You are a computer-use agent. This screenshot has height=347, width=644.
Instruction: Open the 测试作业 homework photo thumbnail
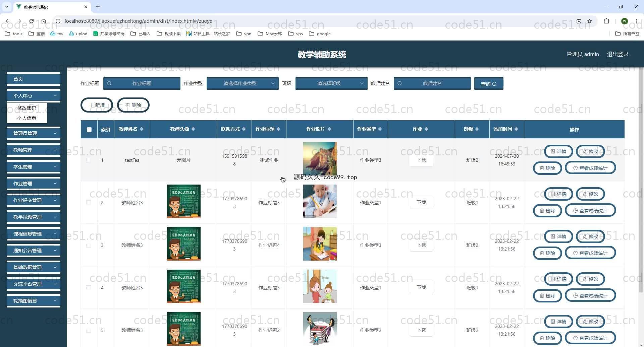coord(320,159)
